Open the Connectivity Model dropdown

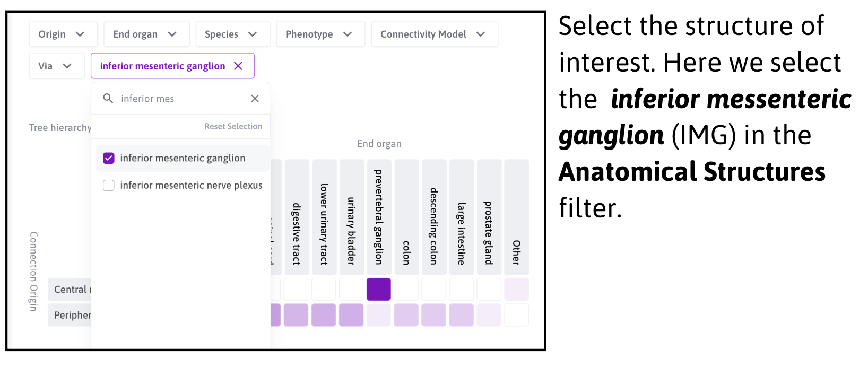click(433, 34)
